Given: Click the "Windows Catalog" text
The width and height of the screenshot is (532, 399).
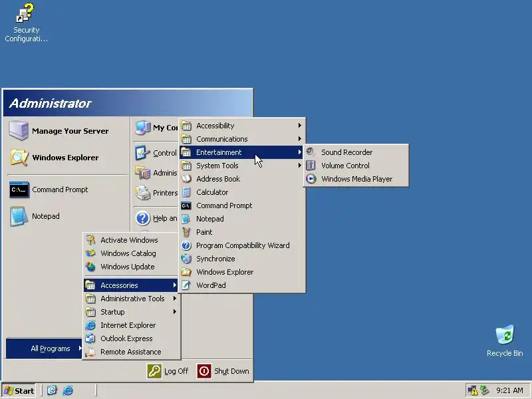Looking at the screenshot, I should coord(128,253).
